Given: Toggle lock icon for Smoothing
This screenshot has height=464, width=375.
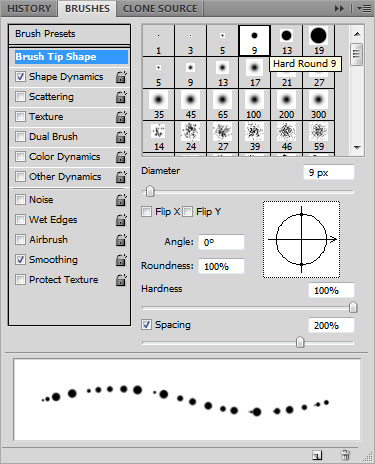Looking at the screenshot, I should point(121,260).
